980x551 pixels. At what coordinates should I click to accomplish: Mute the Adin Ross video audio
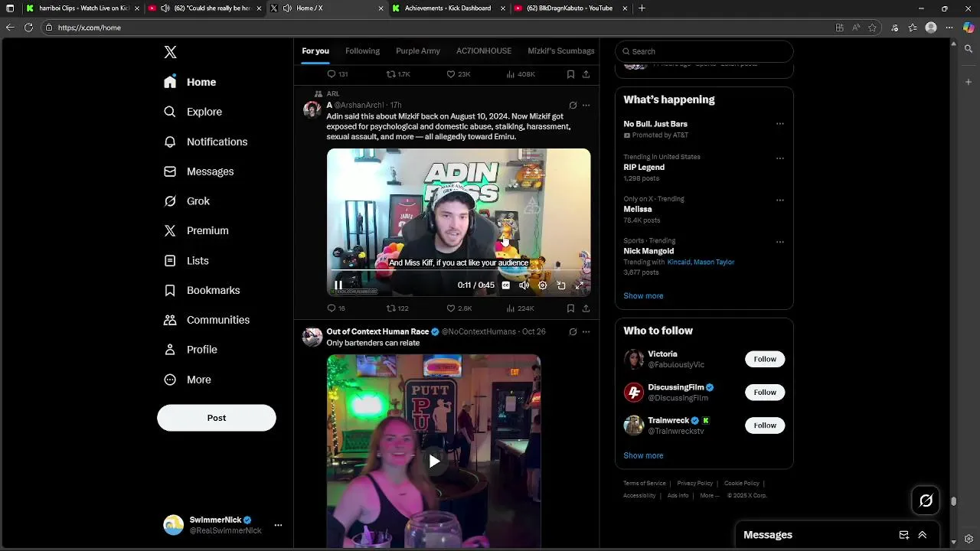coord(524,285)
